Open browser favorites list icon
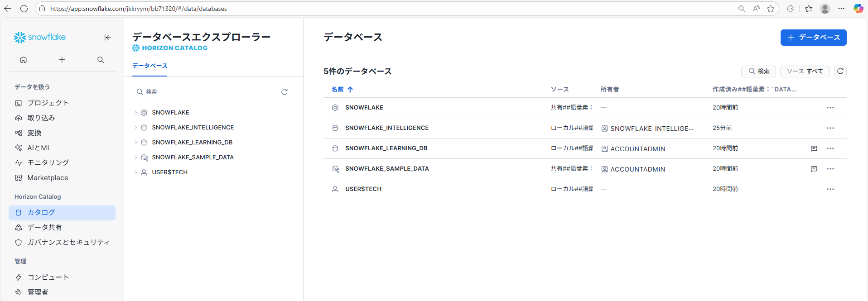This screenshot has width=868, height=301. point(809,9)
